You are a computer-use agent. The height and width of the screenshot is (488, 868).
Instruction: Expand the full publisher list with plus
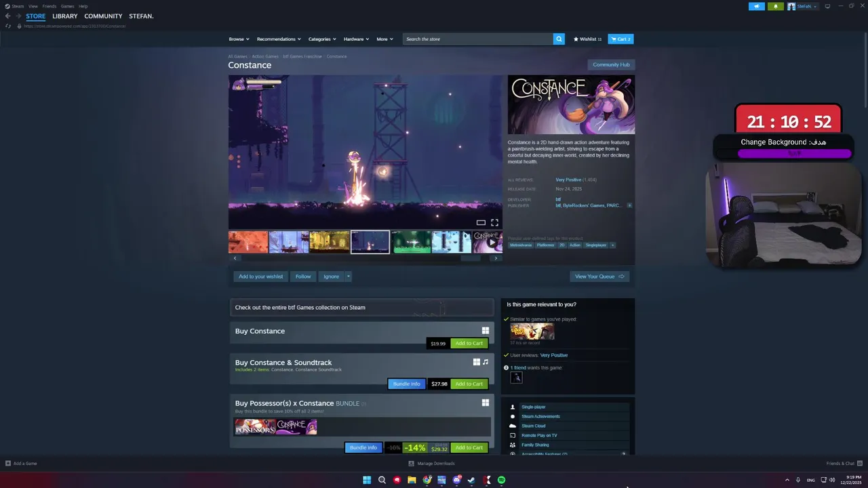pos(629,205)
